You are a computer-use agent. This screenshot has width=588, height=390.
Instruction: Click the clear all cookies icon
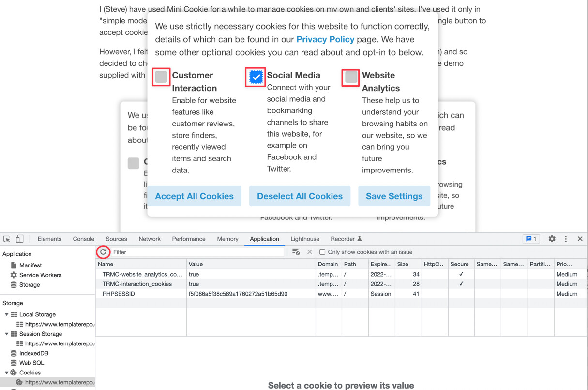pyautogui.click(x=296, y=252)
